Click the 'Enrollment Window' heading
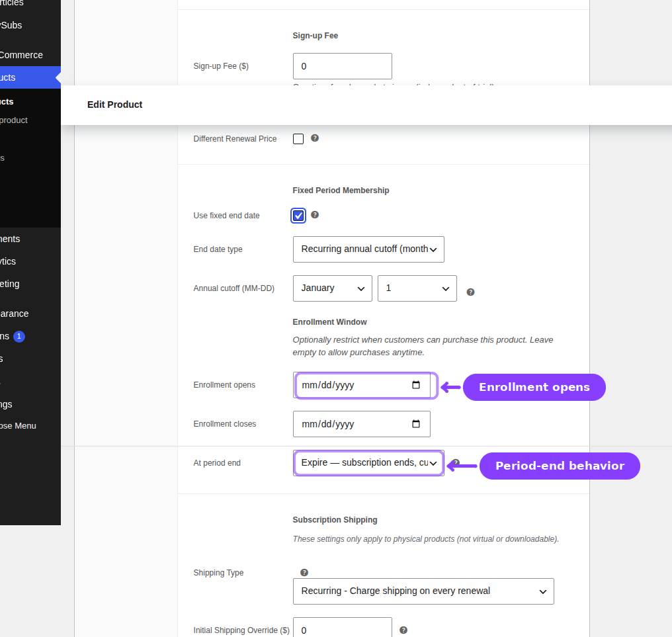The height and width of the screenshot is (637, 672). [x=329, y=322]
